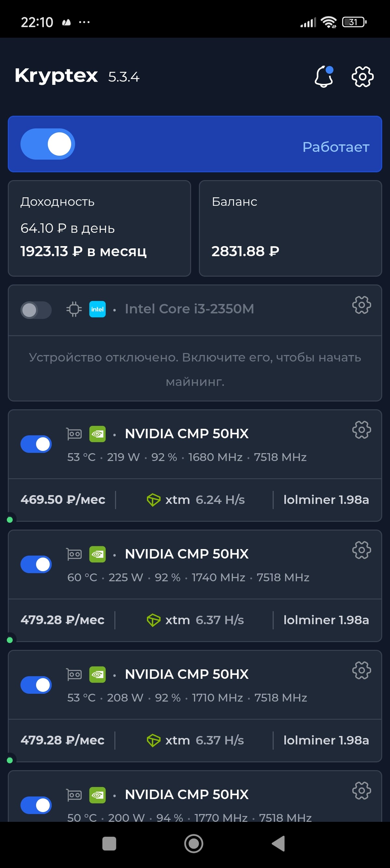Enable the Intel Core i3-2350M toggle
This screenshot has width=390, height=868.
point(36,310)
